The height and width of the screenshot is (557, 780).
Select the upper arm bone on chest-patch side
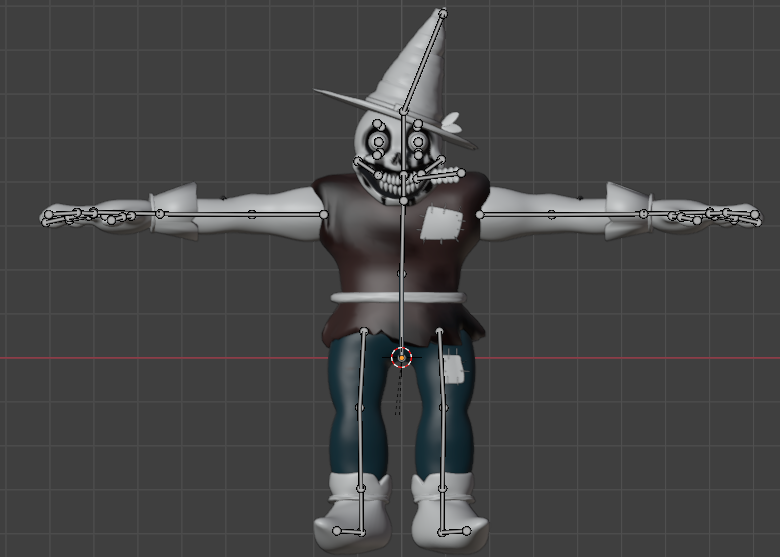(515, 214)
